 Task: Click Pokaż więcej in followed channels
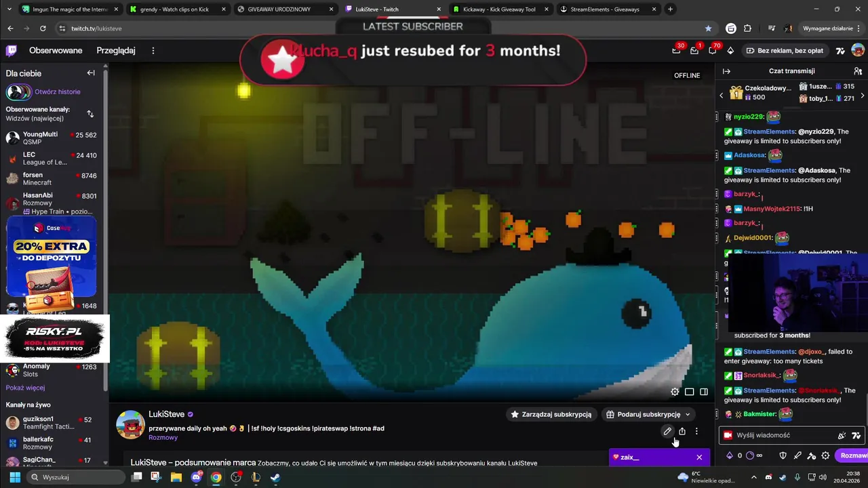(x=25, y=388)
